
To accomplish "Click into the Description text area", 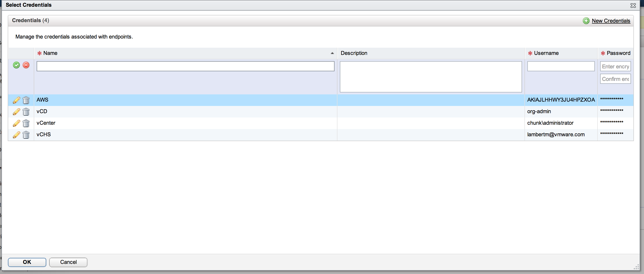I will coord(430,77).
